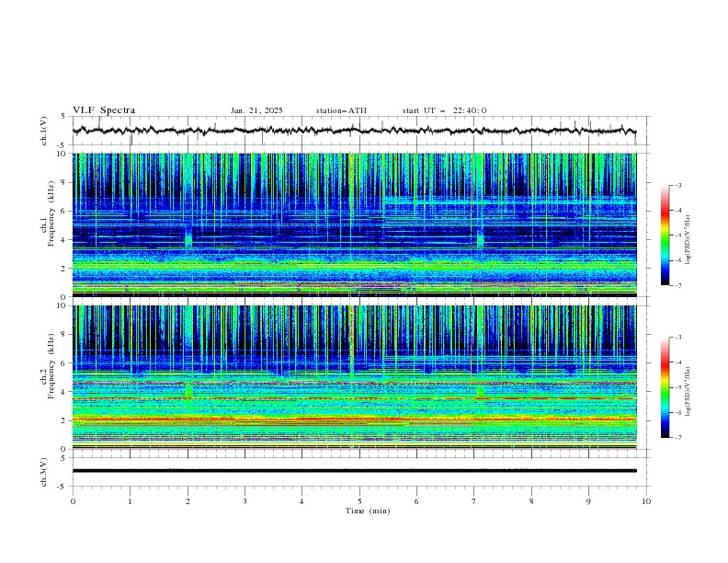Click the ch.1 "Frequency (kHz)" axis label
This screenshot has width=728, height=563.
click(52, 213)
